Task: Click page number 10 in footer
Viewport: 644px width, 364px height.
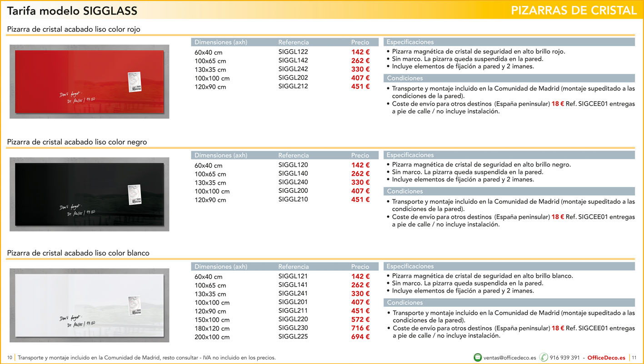Action: click(10, 358)
